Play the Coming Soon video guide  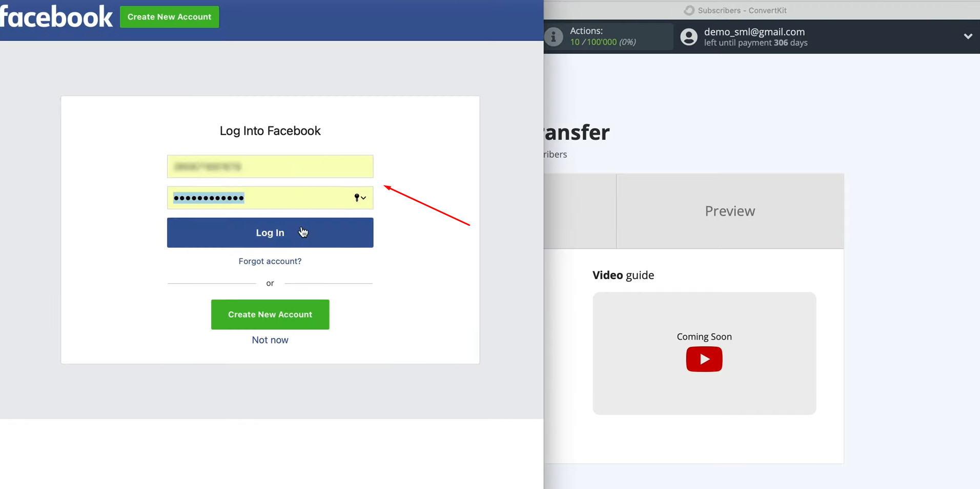pyautogui.click(x=704, y=359)
